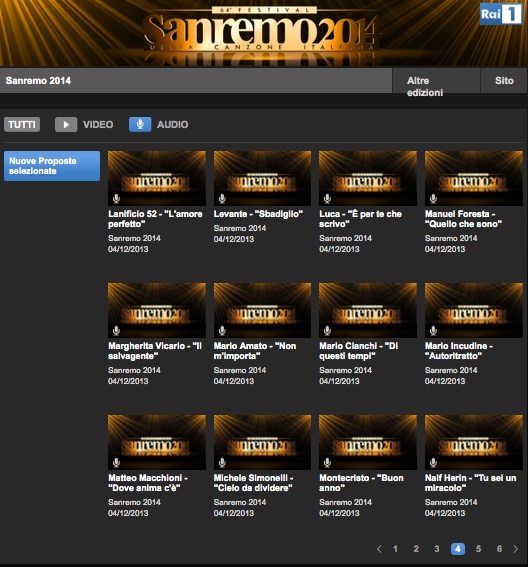The width and height of the screenshot is (528, 567).
Task: Click the date under Levante "Sbadiglio"
Action: click(234, 239)
